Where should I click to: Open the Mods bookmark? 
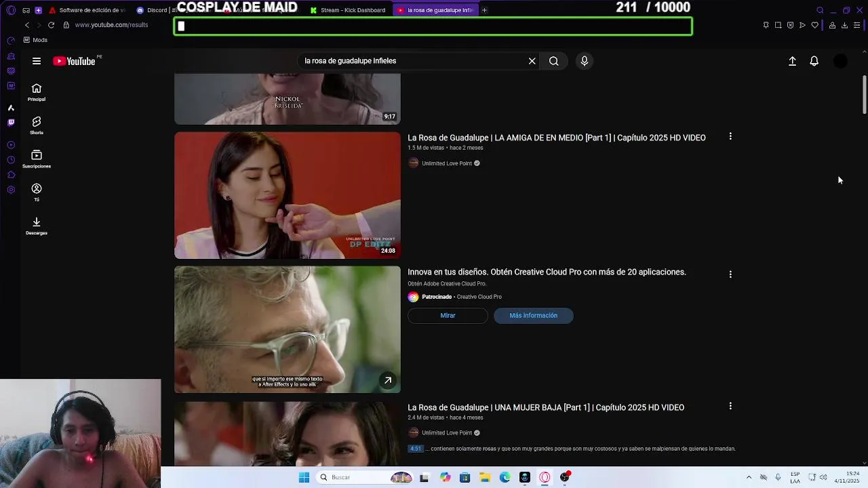(35, 40)
